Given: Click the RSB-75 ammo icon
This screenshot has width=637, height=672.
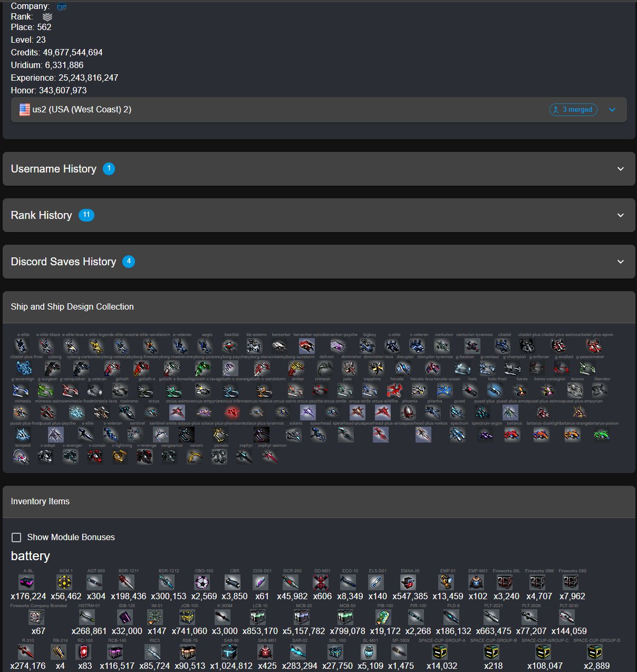Looking at the screenshot, I should point(188,652).
